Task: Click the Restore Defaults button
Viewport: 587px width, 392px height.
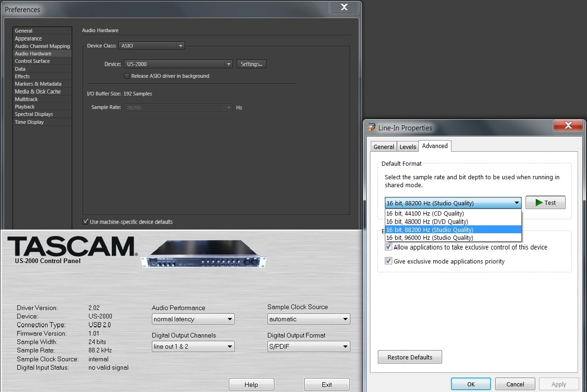Action: (x=410, y=357)
